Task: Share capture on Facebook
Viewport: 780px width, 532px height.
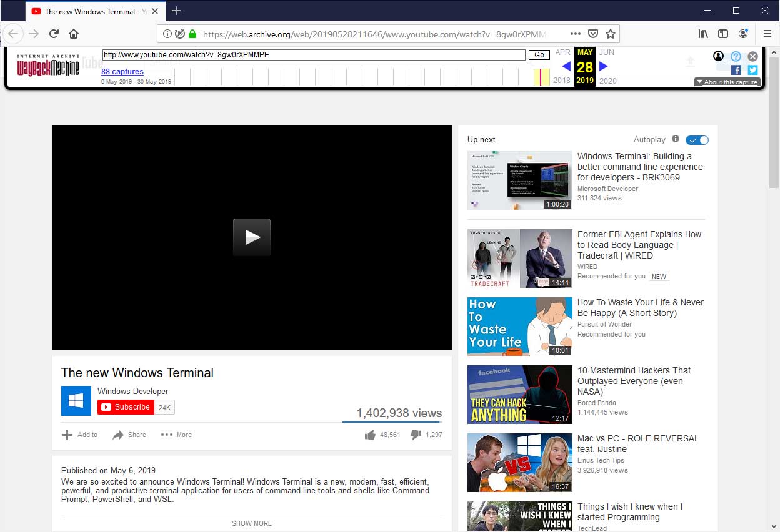Action: [736, 71]
